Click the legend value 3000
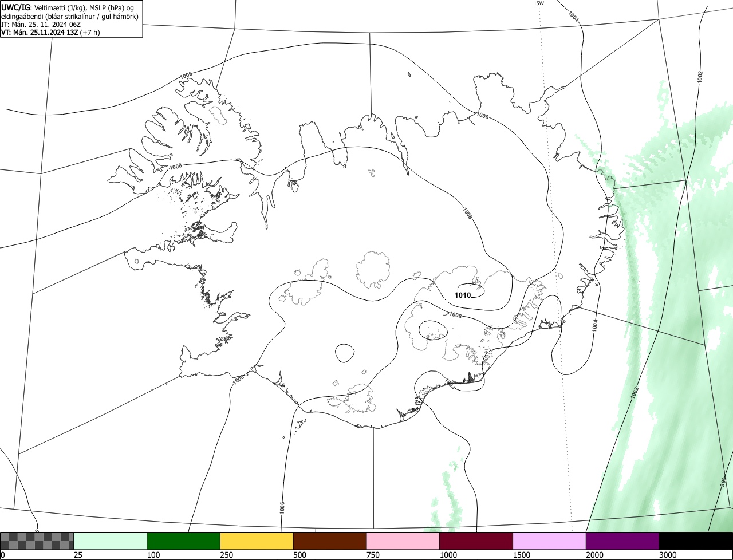Screen dimensions: 733x560 (x=668, y=555)
